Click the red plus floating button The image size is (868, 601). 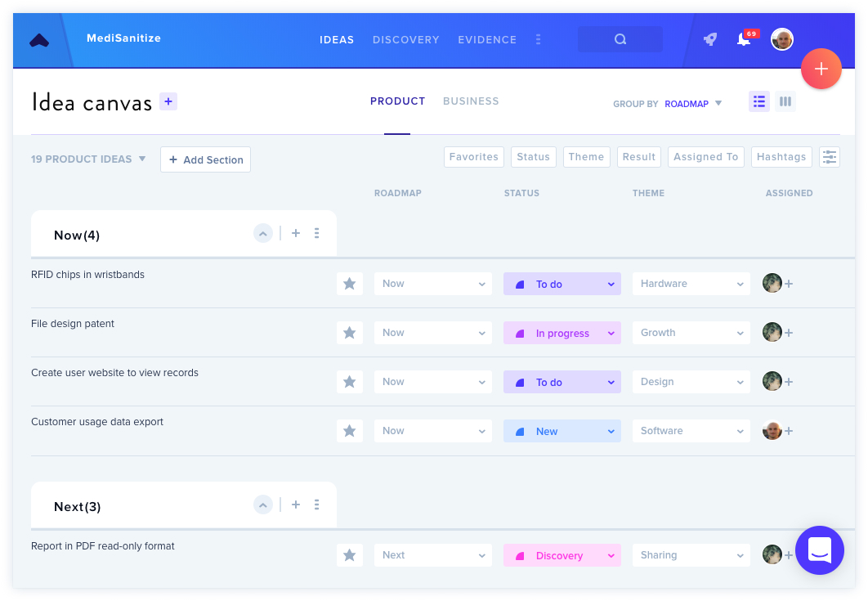tap(821, 69)
